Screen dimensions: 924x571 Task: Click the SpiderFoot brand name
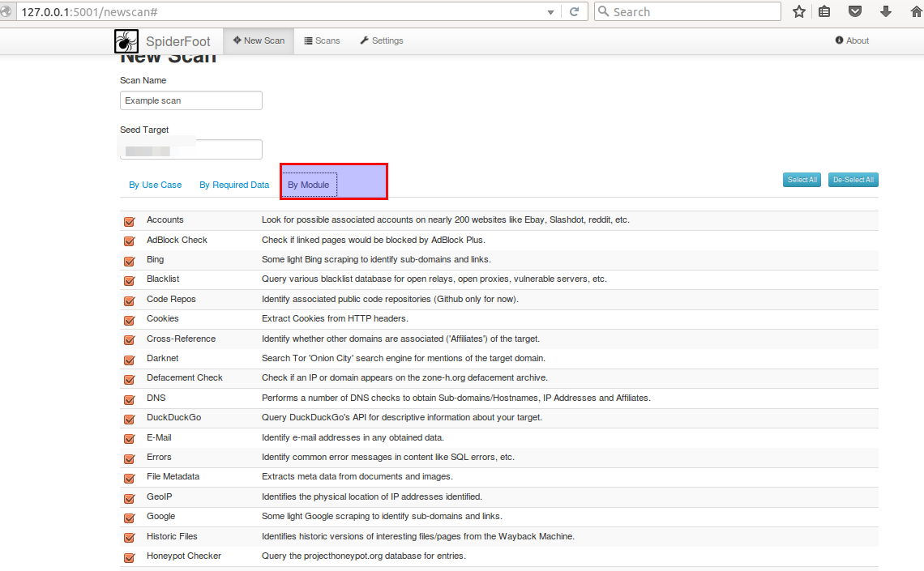click(x=178, y=41)
